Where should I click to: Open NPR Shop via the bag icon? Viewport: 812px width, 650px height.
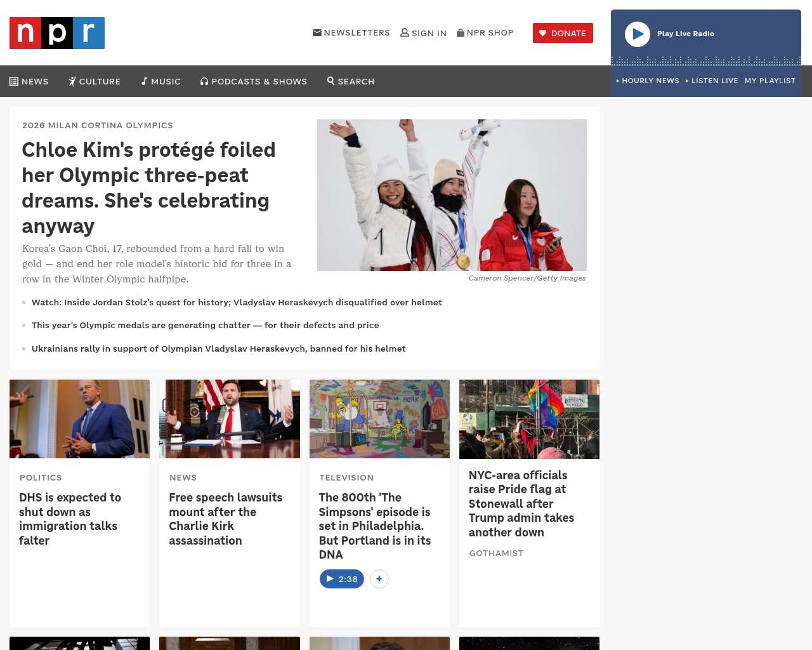(461, 32)
